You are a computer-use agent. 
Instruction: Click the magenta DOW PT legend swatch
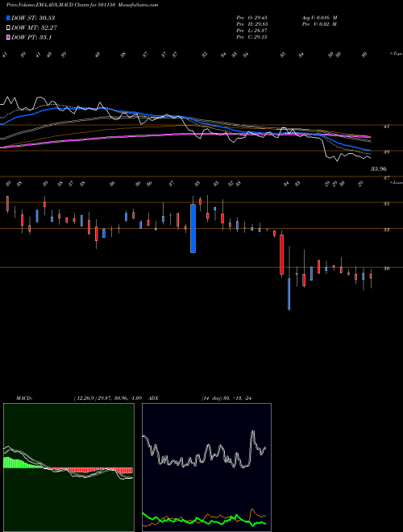point(9,37)
